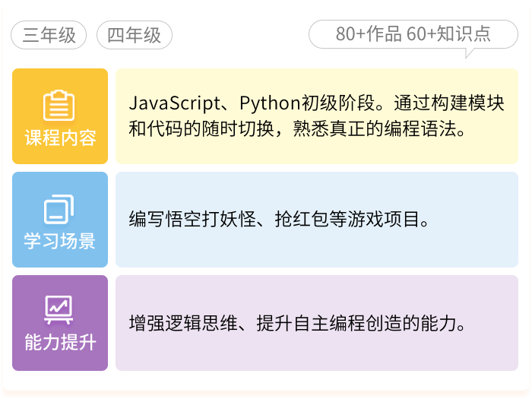Select the 三年级 grade tag
Image resolution: width=532 pixels, height=399 pixels.
coord(49,35)
